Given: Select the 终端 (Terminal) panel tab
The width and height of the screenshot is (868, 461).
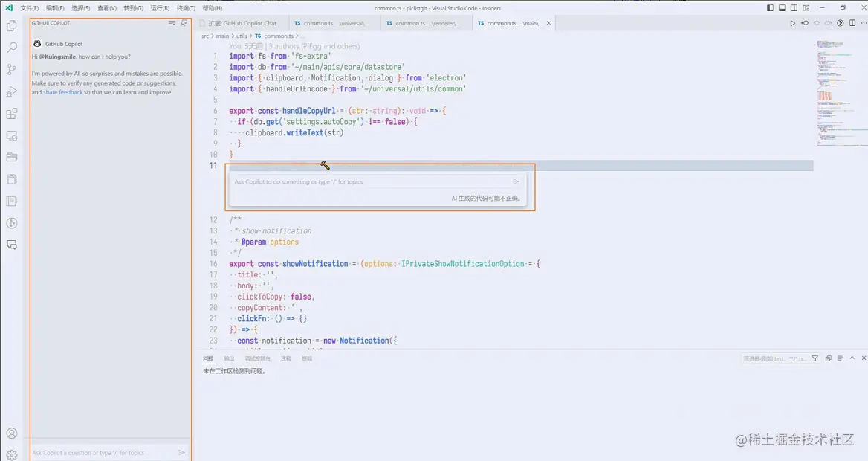Looking at the screenshot, I should [x=307, y=358].
